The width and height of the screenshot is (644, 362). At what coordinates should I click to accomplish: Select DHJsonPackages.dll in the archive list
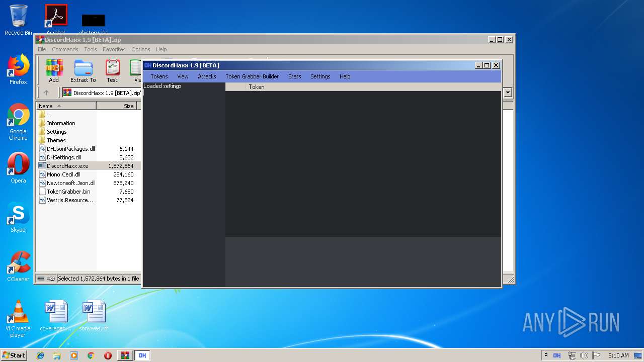coord(88,149)
